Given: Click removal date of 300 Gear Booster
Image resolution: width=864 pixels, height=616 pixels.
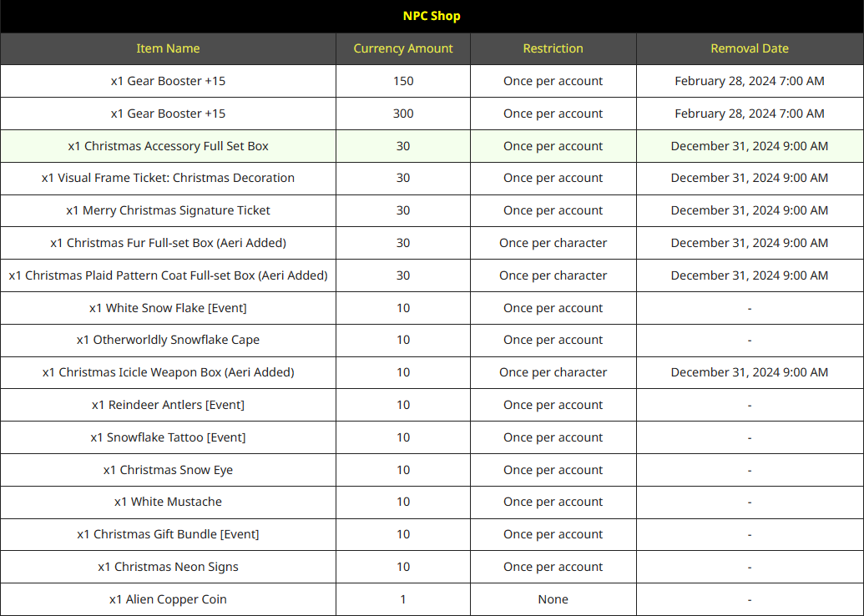Looking at the screenshot, I should pos(750,114).
